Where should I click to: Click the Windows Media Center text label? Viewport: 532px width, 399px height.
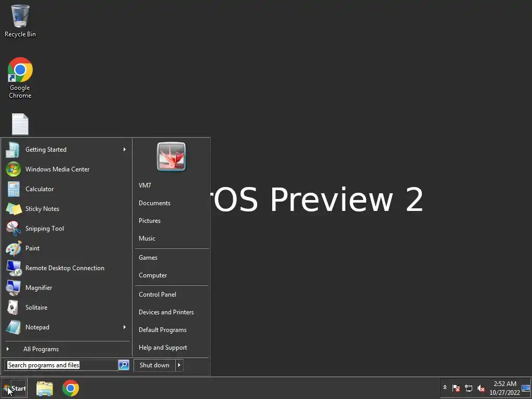click(57, 169)
